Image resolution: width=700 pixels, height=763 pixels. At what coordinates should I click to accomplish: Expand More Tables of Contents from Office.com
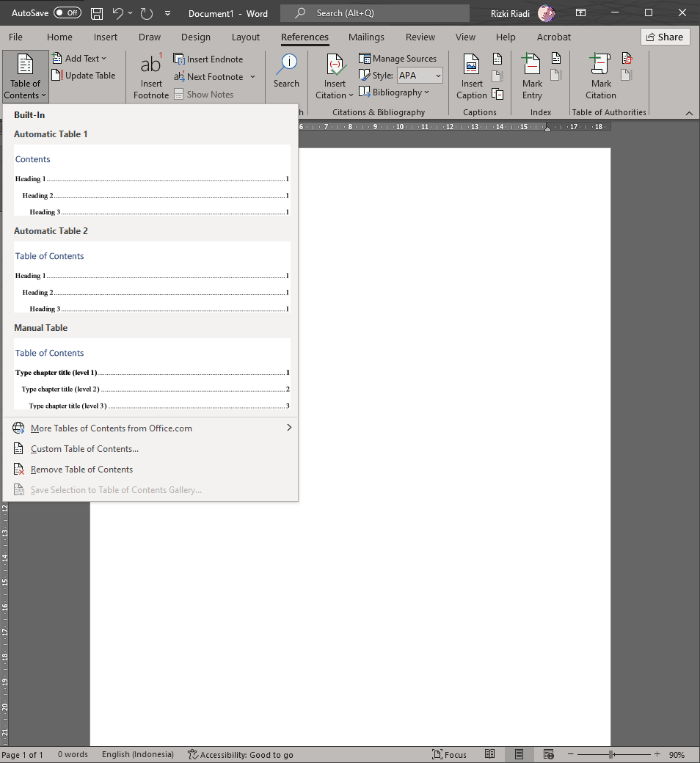point(151,428)
